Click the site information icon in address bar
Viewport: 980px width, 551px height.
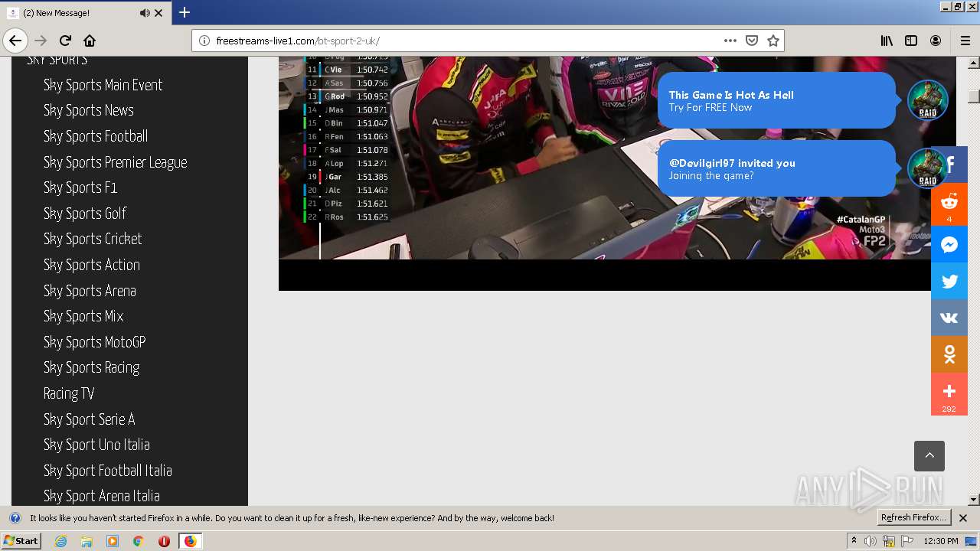(x=204, y=41)
